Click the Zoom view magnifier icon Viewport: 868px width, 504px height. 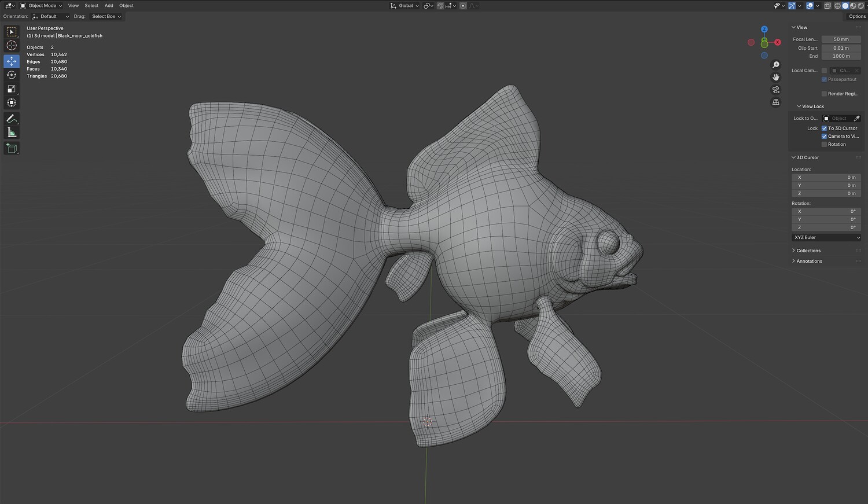[776, 65]
